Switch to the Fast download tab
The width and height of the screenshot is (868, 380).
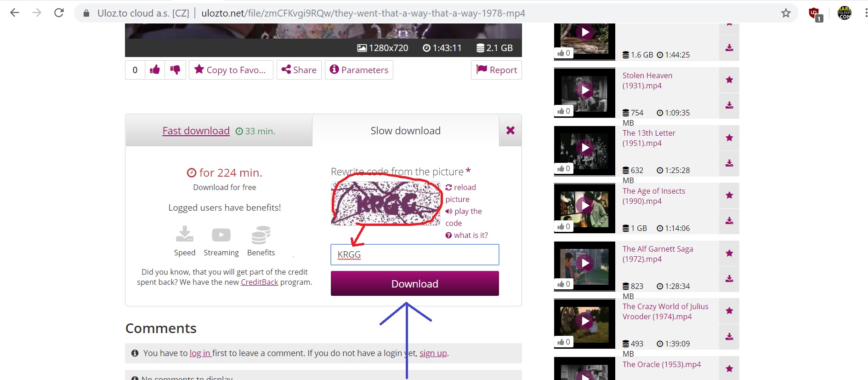point(196,131)
